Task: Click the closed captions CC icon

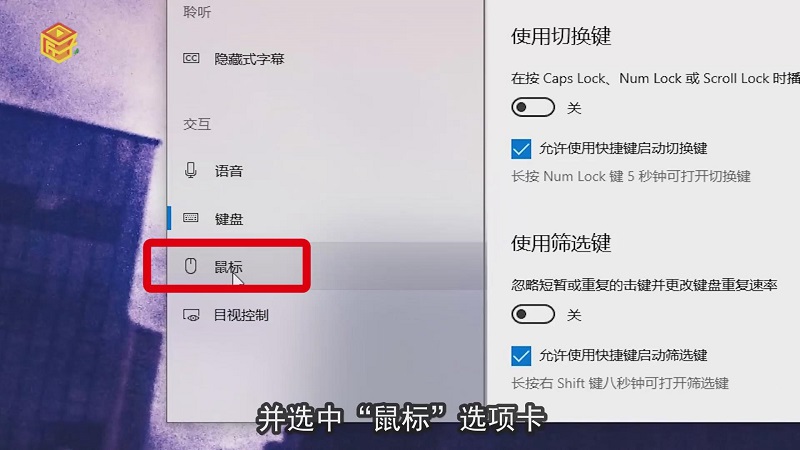Action: pos(191,58)
